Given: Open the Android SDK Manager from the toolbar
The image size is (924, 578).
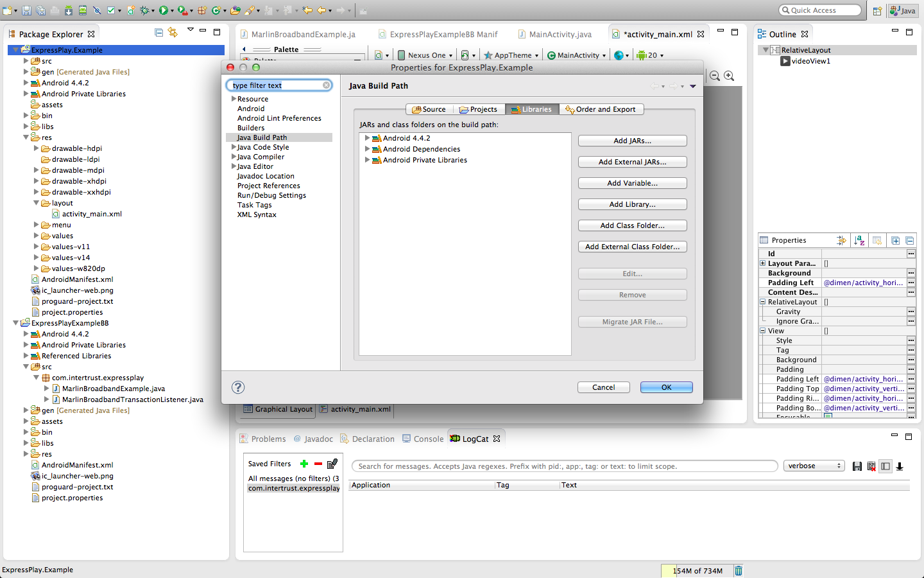Looking at the screenshot, I should pos(69,10).
